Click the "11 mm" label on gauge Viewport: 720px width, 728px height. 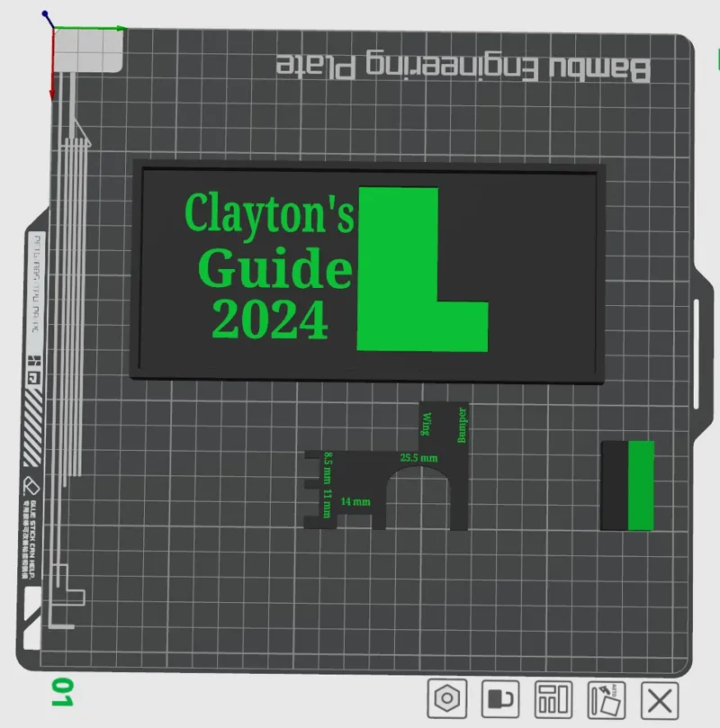(327, 503)
